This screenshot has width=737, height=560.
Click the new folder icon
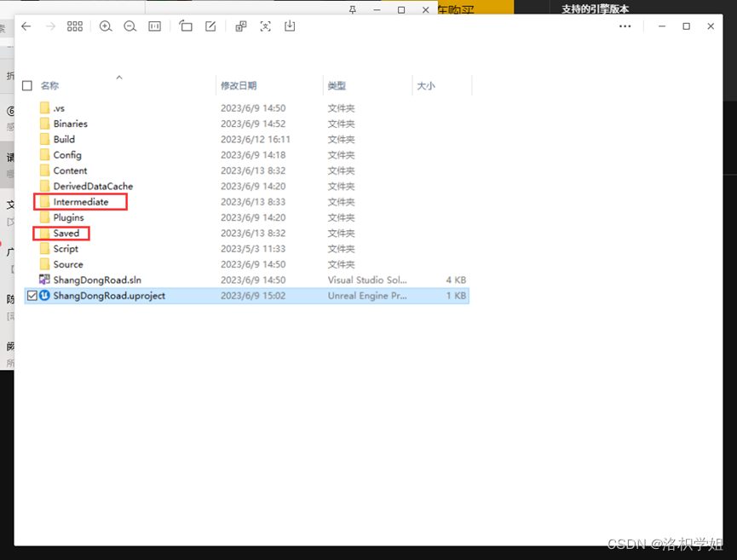[x=186, y=26]
